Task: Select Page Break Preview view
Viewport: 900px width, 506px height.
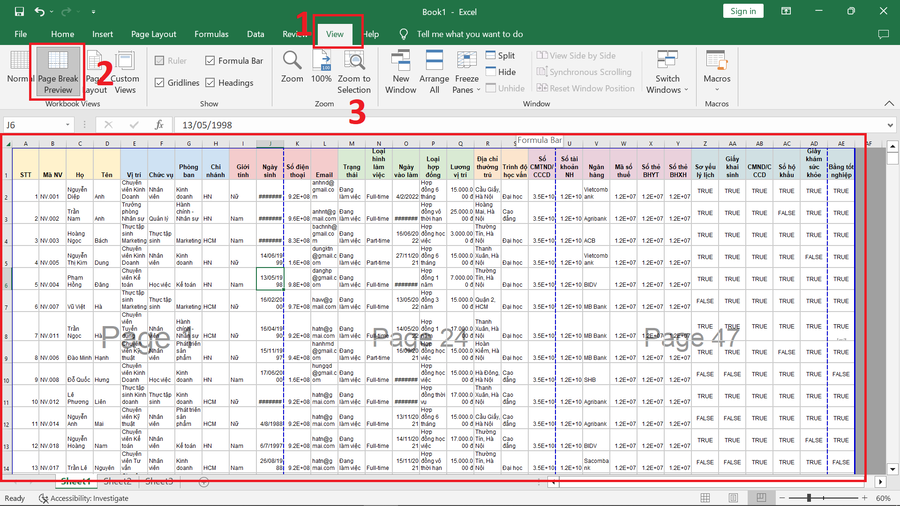Action: 58,72
